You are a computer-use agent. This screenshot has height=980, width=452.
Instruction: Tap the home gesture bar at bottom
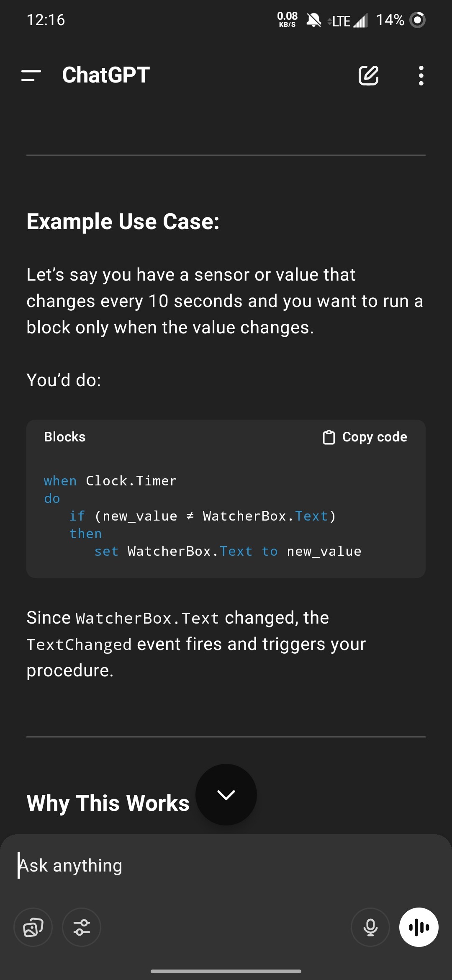226,971
